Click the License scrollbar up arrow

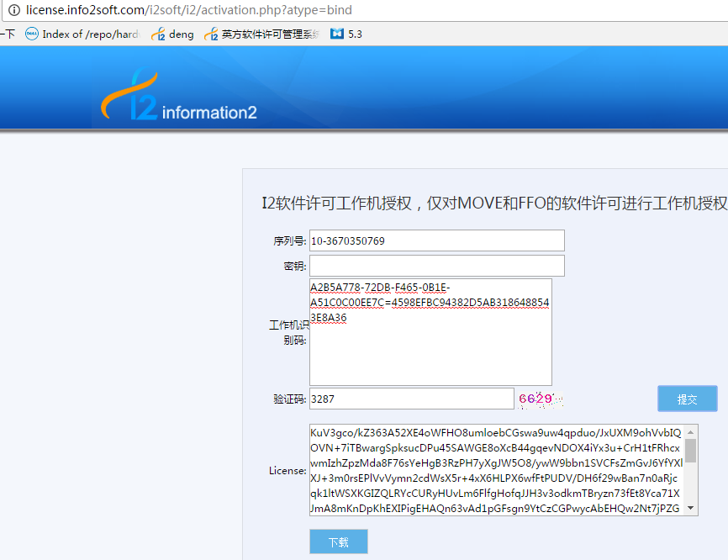point(690,432)
